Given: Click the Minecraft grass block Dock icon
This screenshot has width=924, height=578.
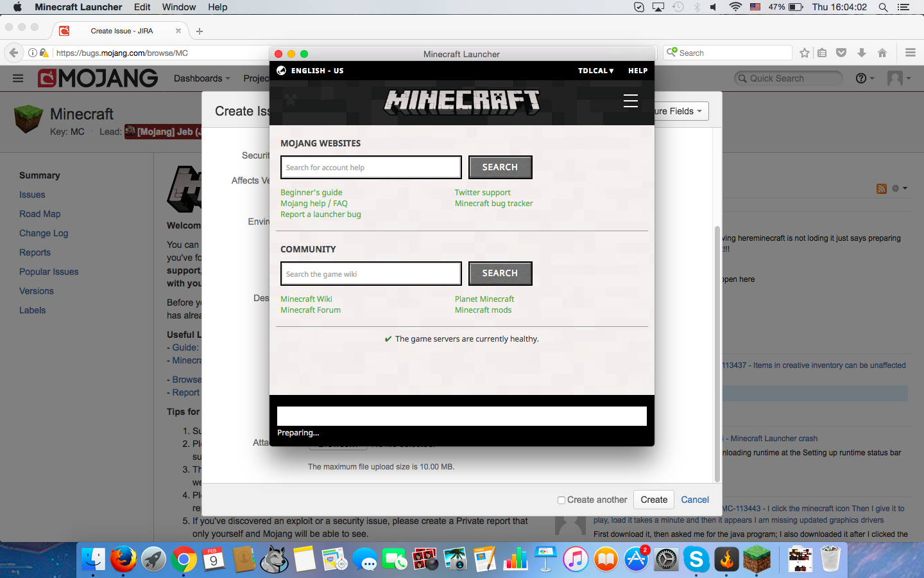Looking at the screenshot, I should pos(757,559).
